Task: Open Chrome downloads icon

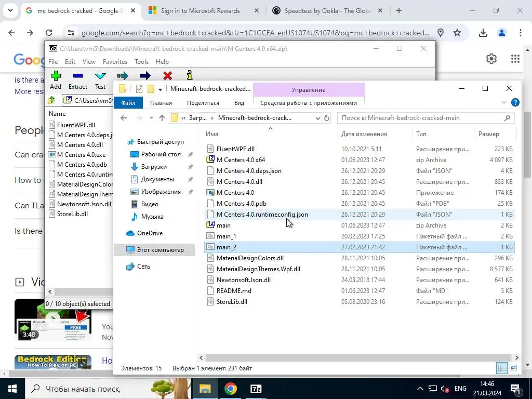Action: click(483, 33)
